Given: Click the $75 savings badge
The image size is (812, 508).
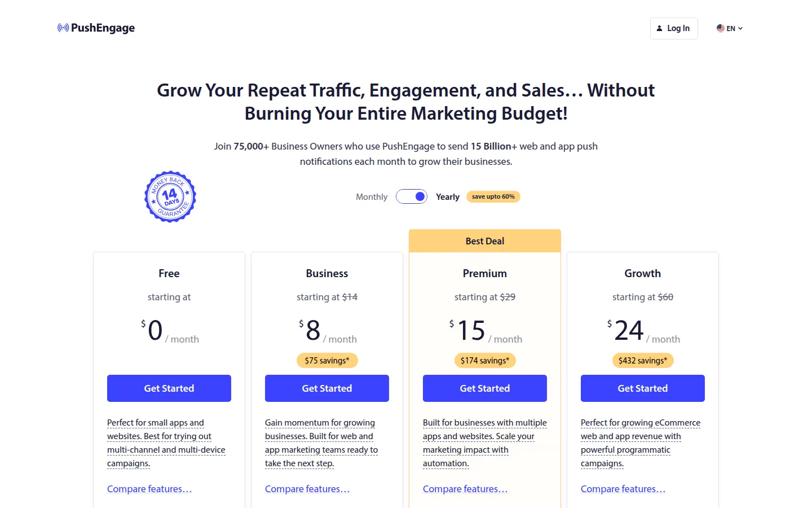Looking at the screenshot, I should click(327, 361).
